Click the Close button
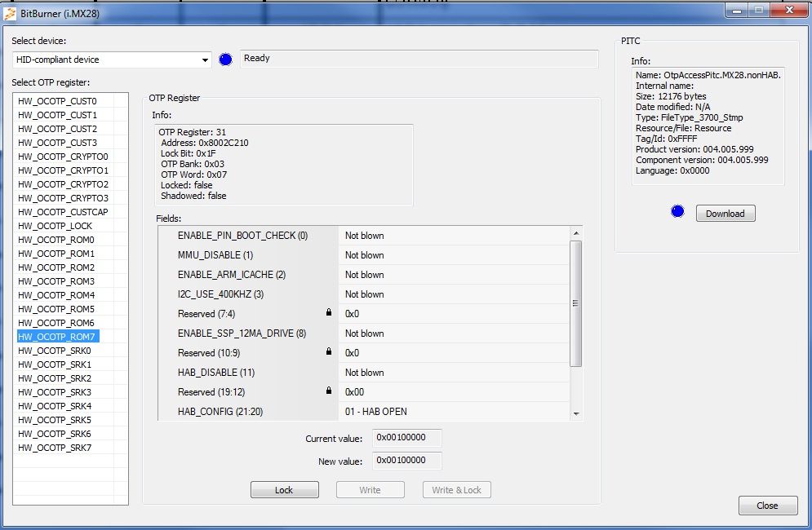Screen dimensions: 812x530 (767, 506)
